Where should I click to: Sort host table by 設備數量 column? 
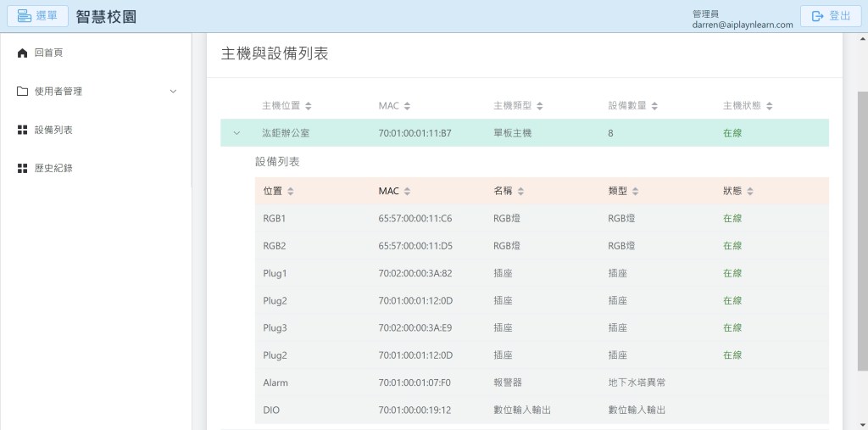[654, 106]
